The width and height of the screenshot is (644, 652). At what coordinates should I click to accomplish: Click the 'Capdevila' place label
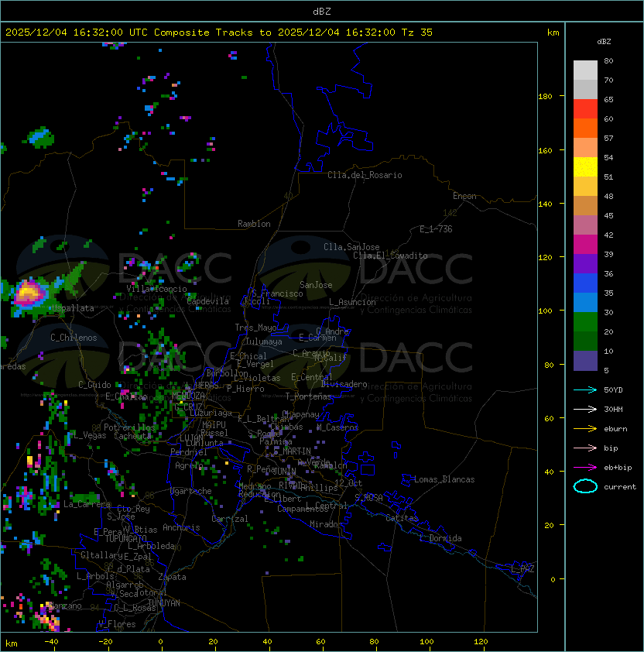pyautogui.click(x=208, y=301)
